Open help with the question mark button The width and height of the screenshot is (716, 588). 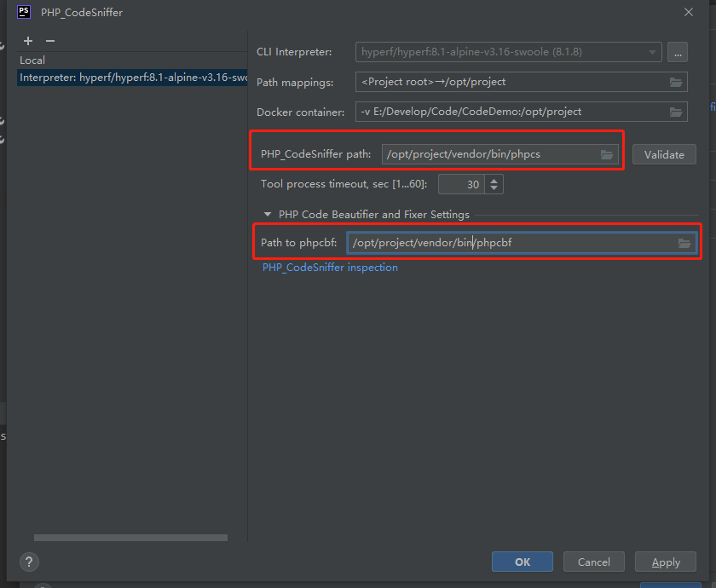[x=29, y=562]
